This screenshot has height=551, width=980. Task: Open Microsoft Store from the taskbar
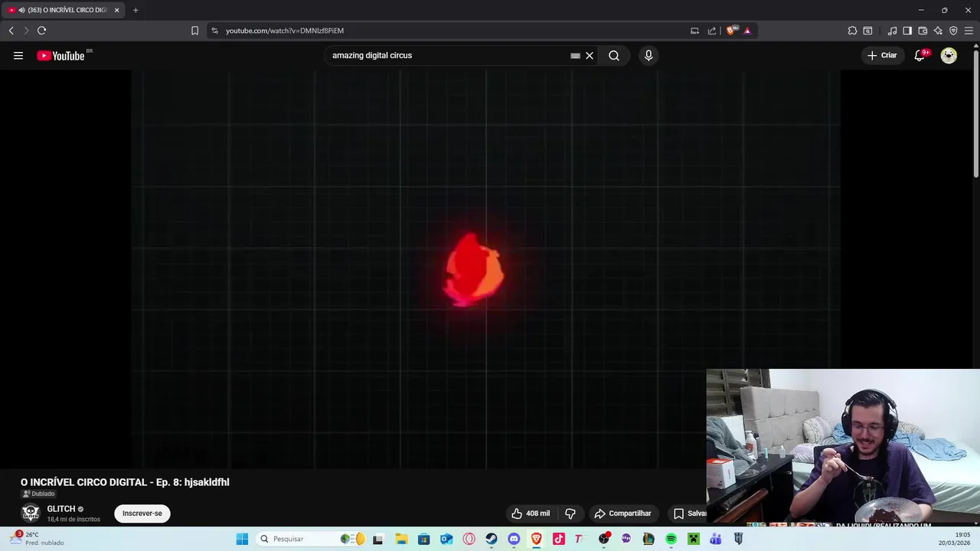pyautogui.click(x=423, y=539)
